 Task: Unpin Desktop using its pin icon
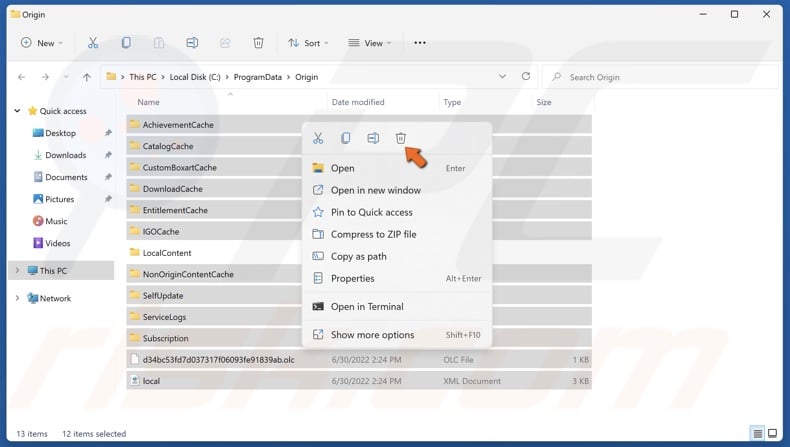[x=108, y=133]
